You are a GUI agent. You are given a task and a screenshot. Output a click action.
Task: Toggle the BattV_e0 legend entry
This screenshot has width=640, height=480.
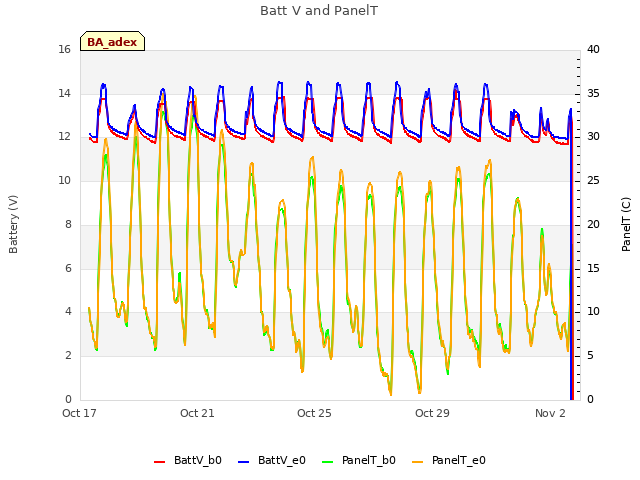coord(271,460)
